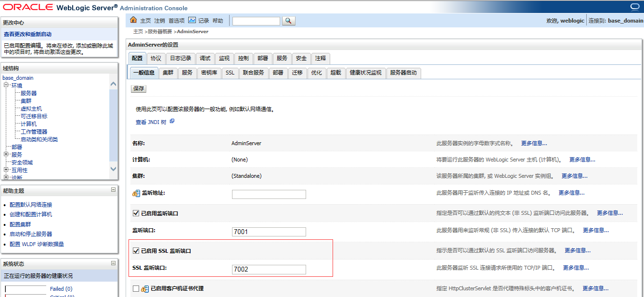Select the 健康状况监视 sub-tab
Image resolution: width=644 pixels, height=297 pixels.
[365, 73]
